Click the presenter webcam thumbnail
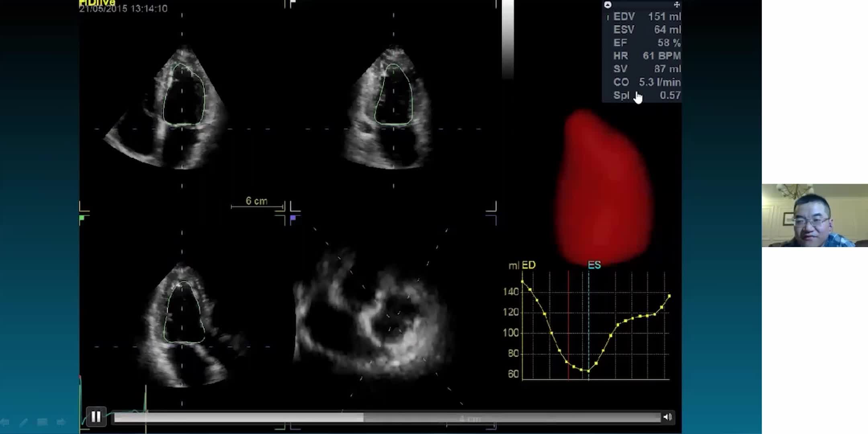Image resolution: width=868 pixels, height=434 pixels. pos(815,215)
